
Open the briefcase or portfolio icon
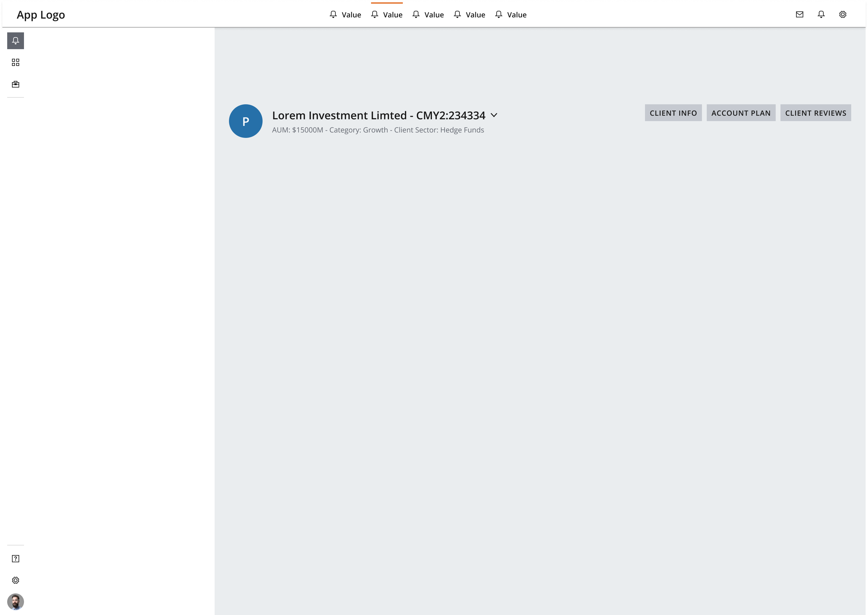15,84
